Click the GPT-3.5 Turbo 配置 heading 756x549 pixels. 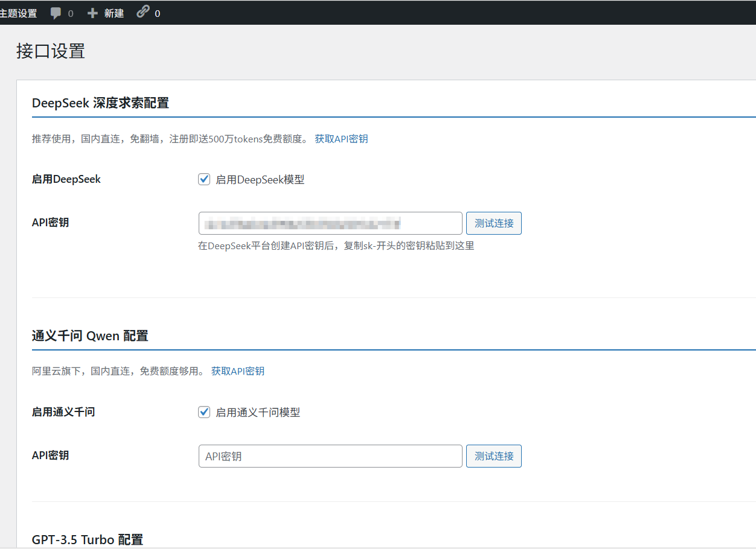pyautogui.click(x=88, y=539)
